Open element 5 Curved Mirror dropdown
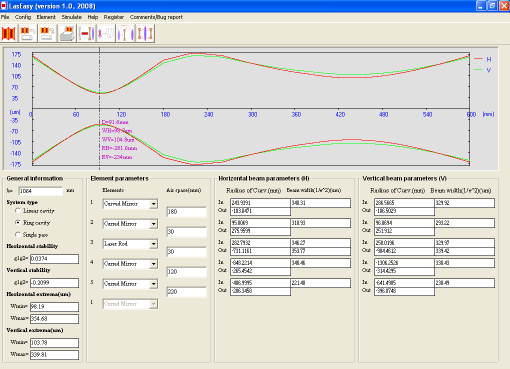 [x=153, y=284]
